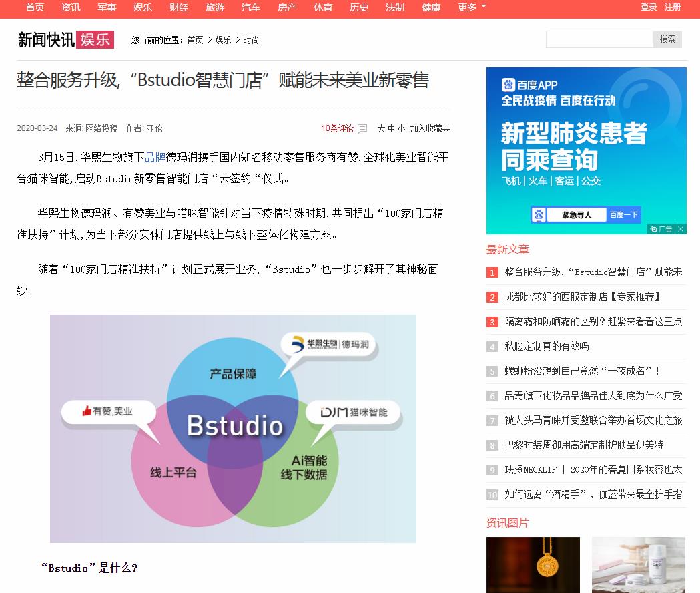Open the 历史 nav item

(359, 7)
